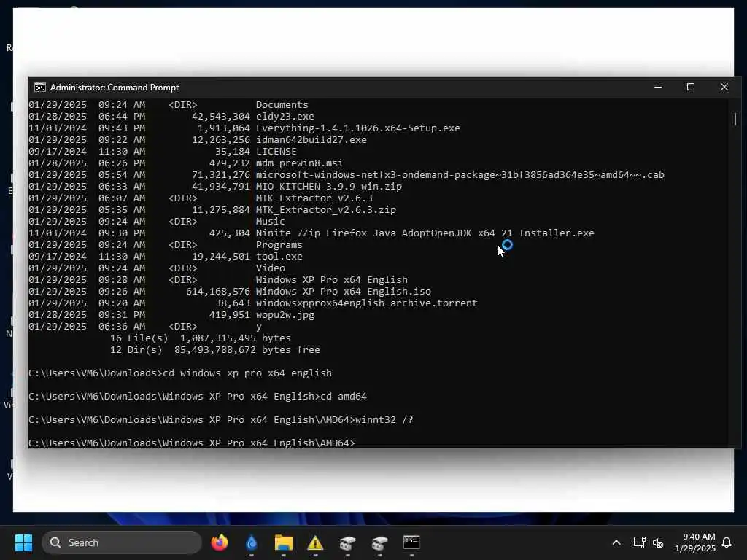Open File Explorer from the taskbar
Viewport: 747px width, 560px height.
click(284, 542)
